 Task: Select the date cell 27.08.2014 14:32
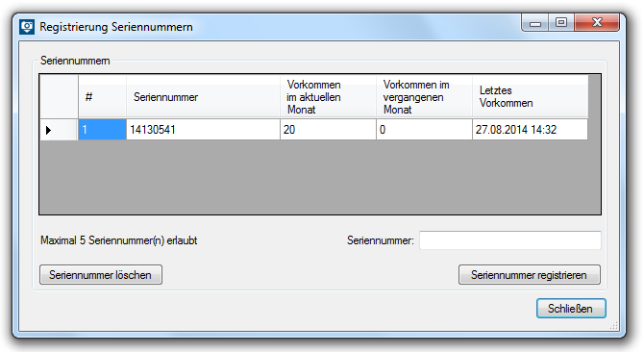click(531, 130)
